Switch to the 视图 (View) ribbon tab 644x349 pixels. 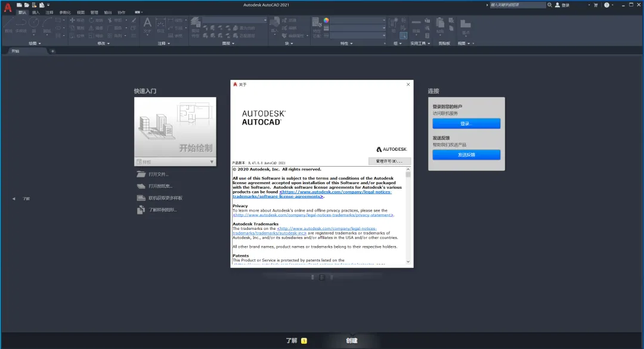point(80,13)
